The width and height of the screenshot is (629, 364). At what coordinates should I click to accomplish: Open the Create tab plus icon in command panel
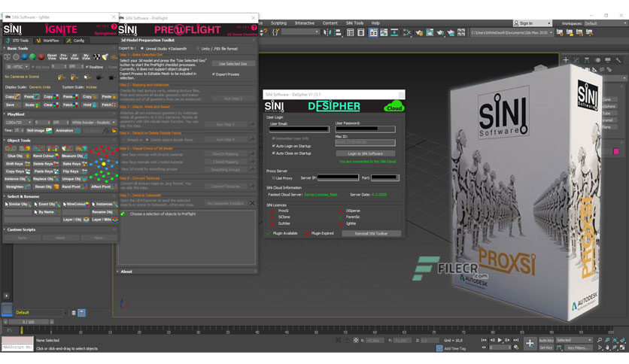click(566, 60)
